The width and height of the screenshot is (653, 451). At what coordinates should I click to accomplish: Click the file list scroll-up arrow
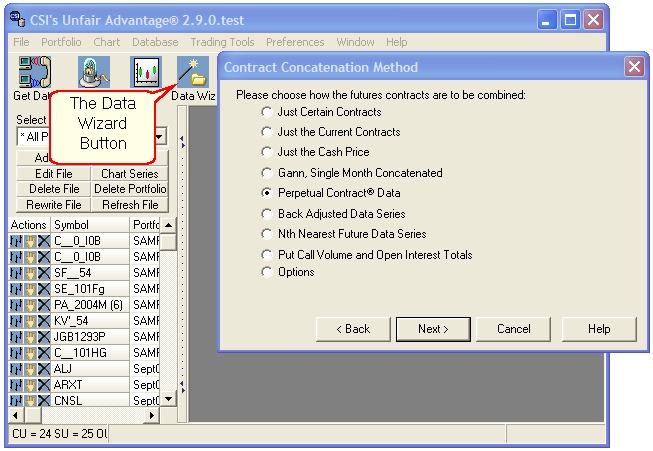coord(168,225)
